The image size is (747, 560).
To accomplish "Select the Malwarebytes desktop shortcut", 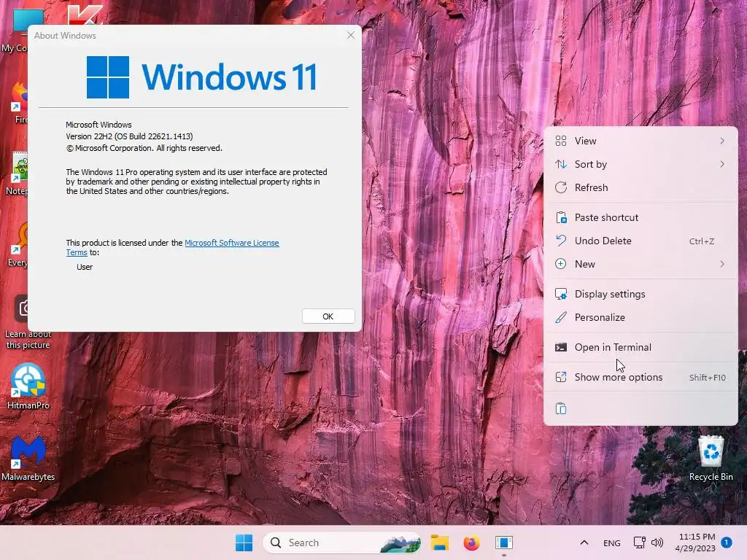I will [x=28, y=458].
